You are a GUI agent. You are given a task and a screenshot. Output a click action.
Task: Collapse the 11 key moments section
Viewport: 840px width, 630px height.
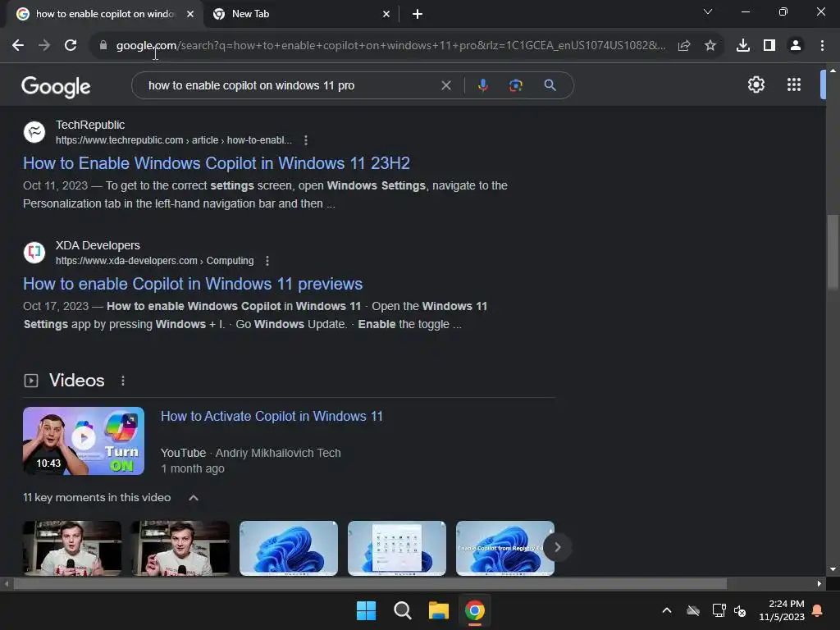coord(194,498)
